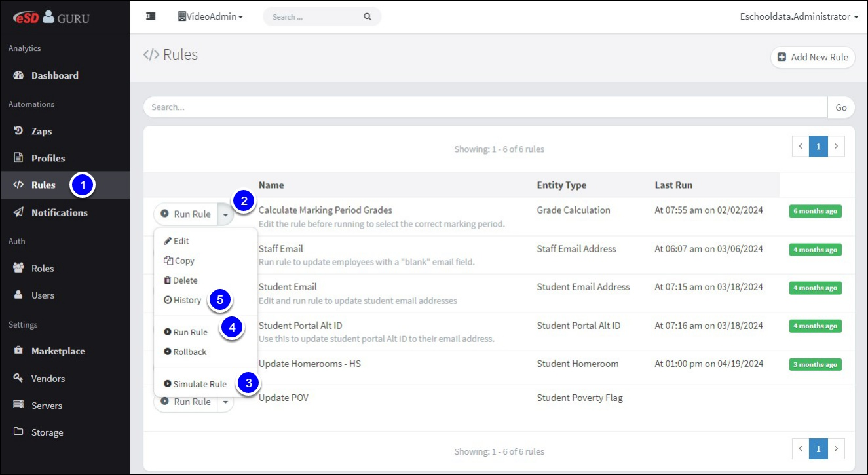This screenshot has width=868, height=475.
Task: Choose Run Rule in the dropdown menu
Action: click(x=186, y=332)
